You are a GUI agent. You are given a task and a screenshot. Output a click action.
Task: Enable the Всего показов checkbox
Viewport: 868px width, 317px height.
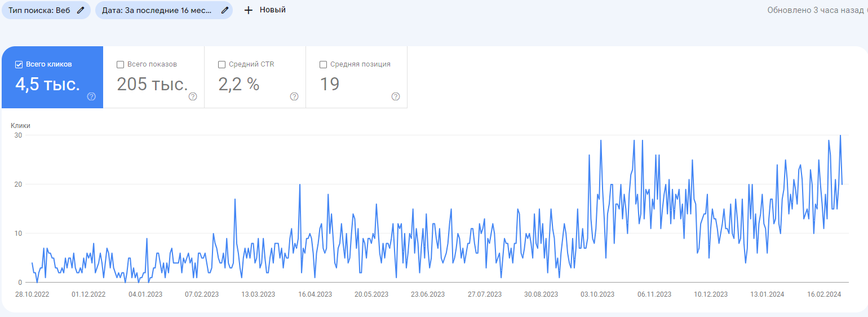120,64
